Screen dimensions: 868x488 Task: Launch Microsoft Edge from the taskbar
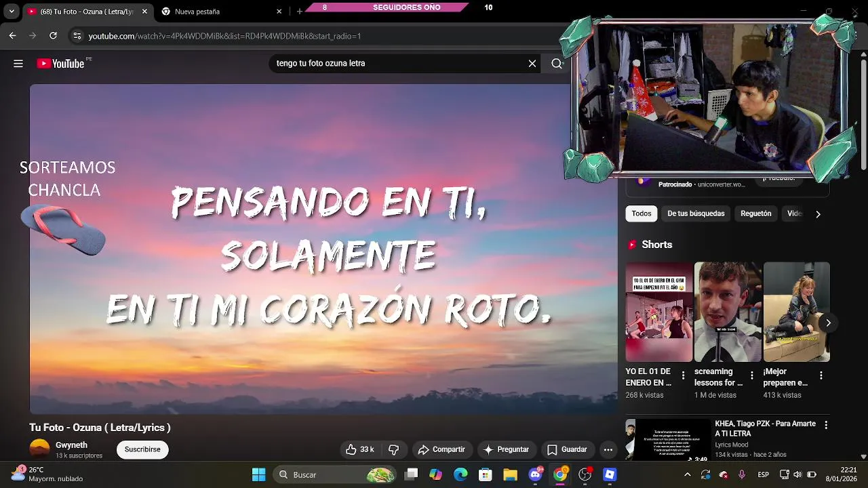(x=460, y=474)
